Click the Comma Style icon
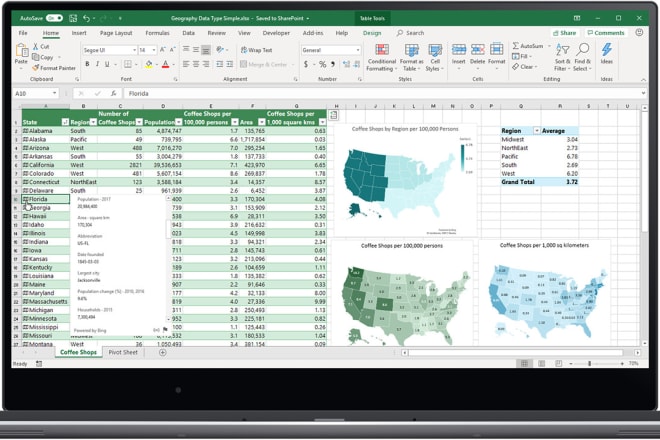This screenshot has height=440, width=660. [x=333, y=64]
